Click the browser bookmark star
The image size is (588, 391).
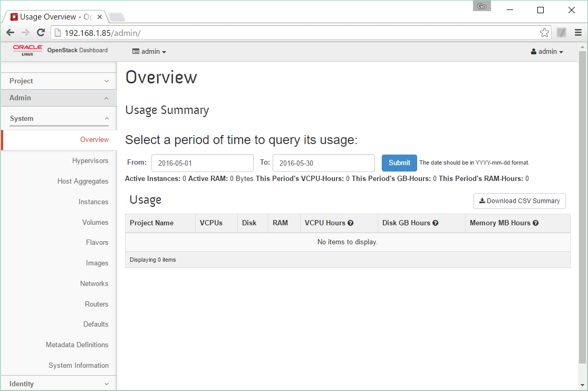tap(544, 32)
